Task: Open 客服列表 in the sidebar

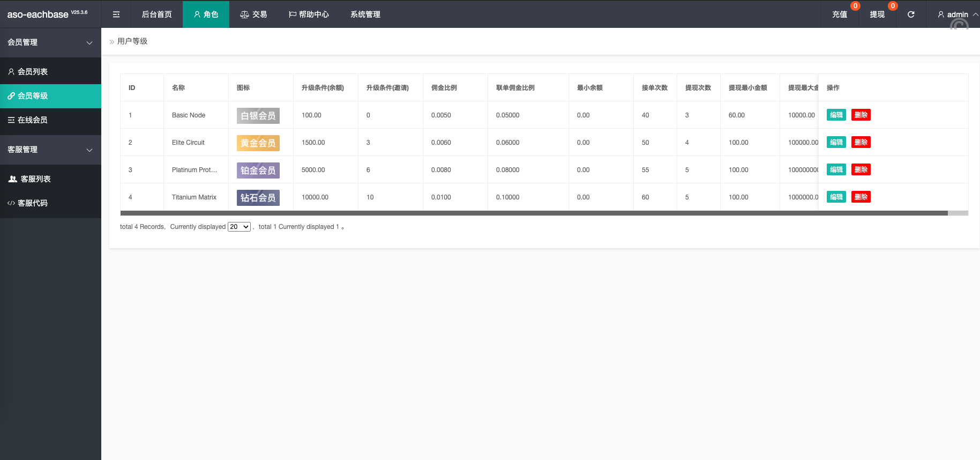Action: pos(35,179)
